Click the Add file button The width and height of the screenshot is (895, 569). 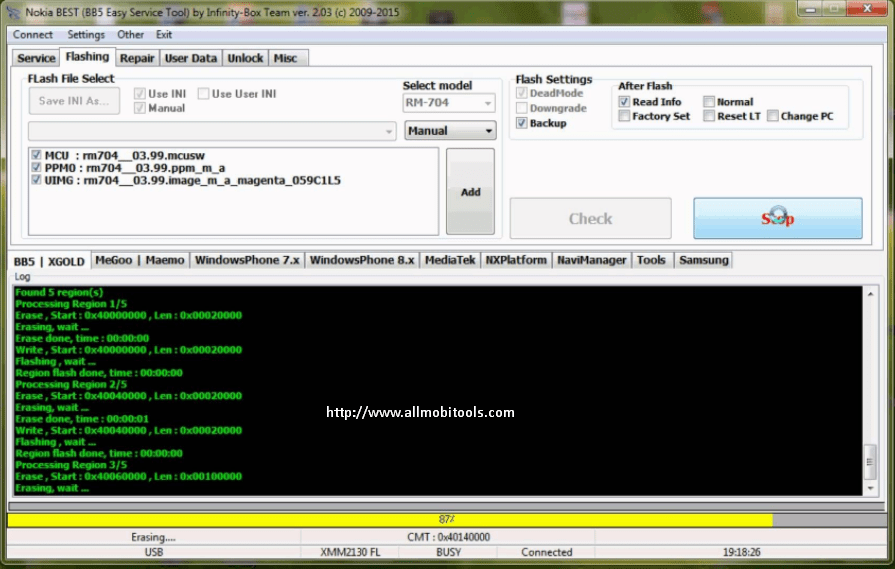470,192
